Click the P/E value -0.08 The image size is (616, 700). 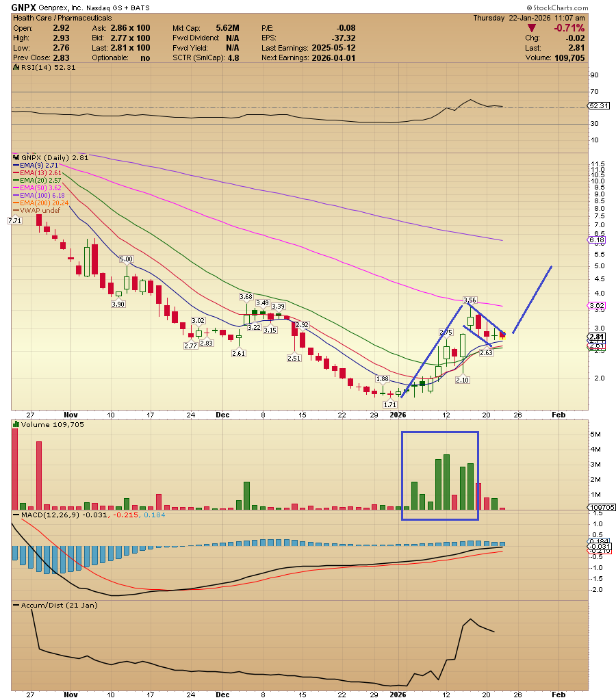[346, 28]
